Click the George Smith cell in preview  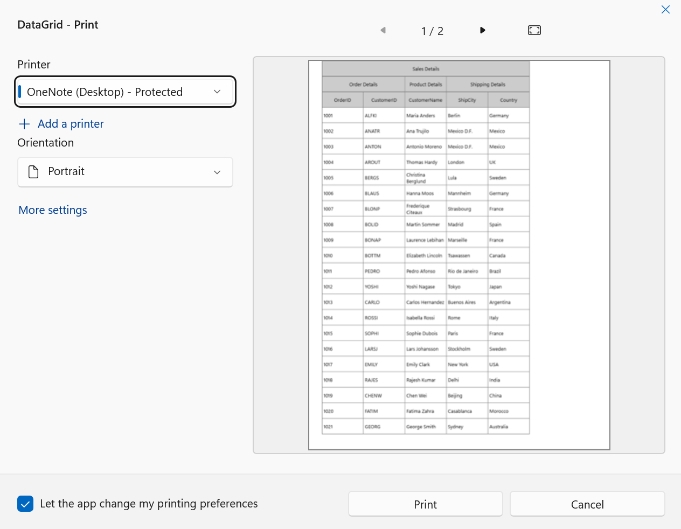pyautogui.click(x=426, y=427)
